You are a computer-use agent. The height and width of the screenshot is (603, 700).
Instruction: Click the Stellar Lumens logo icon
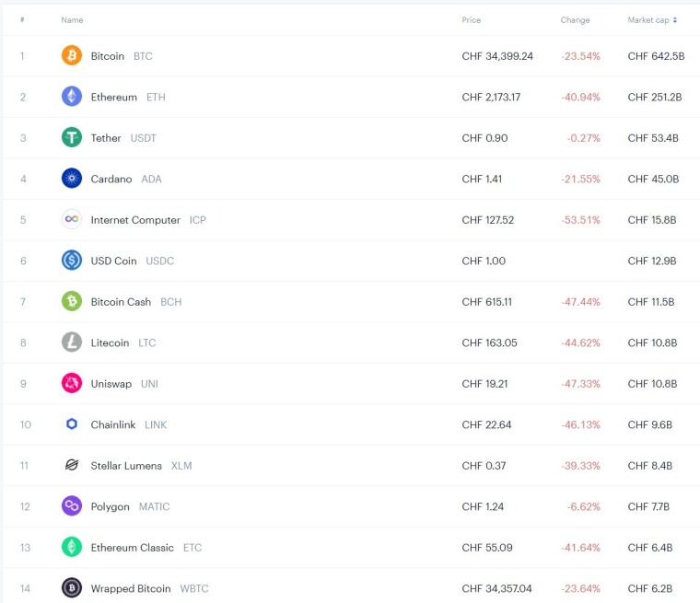click(x=72, y=465)
